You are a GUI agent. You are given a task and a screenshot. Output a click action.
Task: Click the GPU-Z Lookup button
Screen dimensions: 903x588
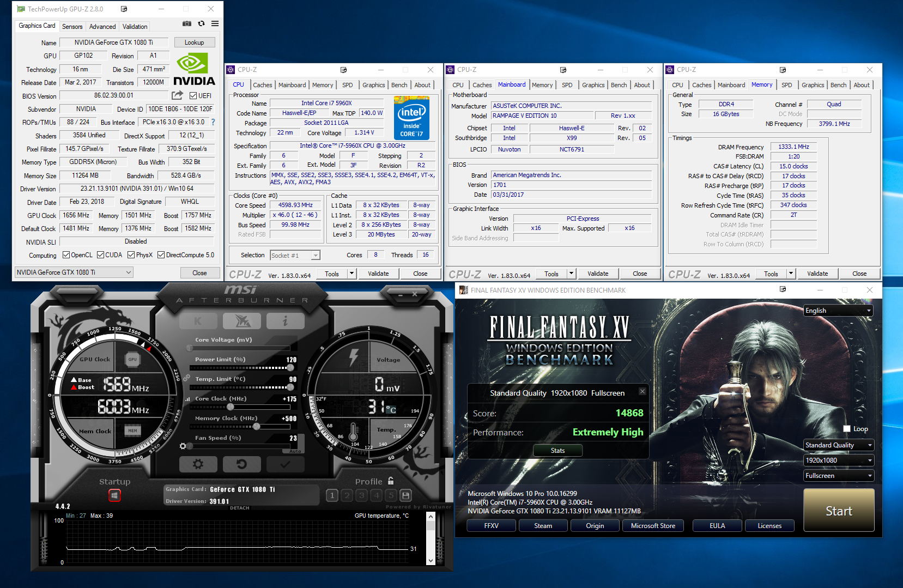(194, 42)
